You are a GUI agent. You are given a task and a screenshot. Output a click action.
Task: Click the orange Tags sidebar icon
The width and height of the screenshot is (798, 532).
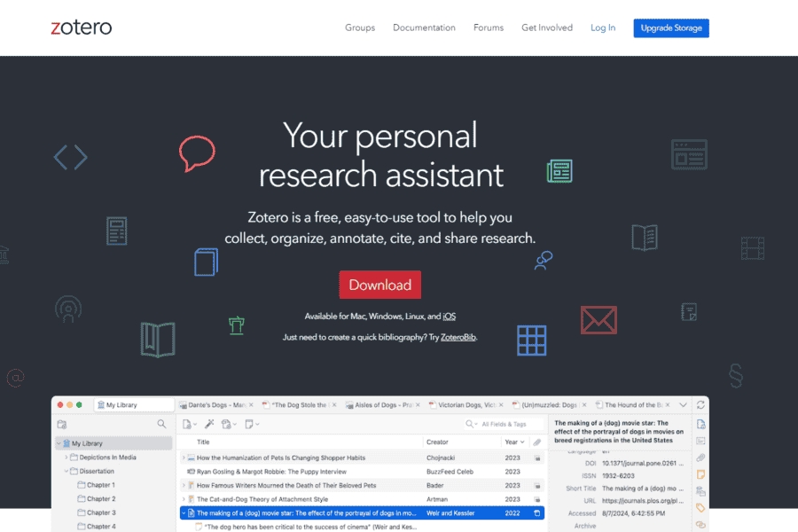pos(700,507)
